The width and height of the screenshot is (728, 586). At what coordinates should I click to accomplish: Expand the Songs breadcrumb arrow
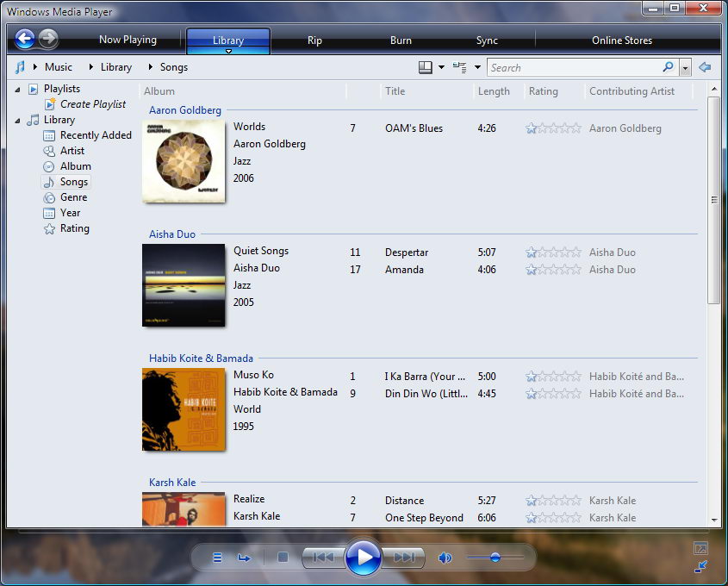(151, 67)
